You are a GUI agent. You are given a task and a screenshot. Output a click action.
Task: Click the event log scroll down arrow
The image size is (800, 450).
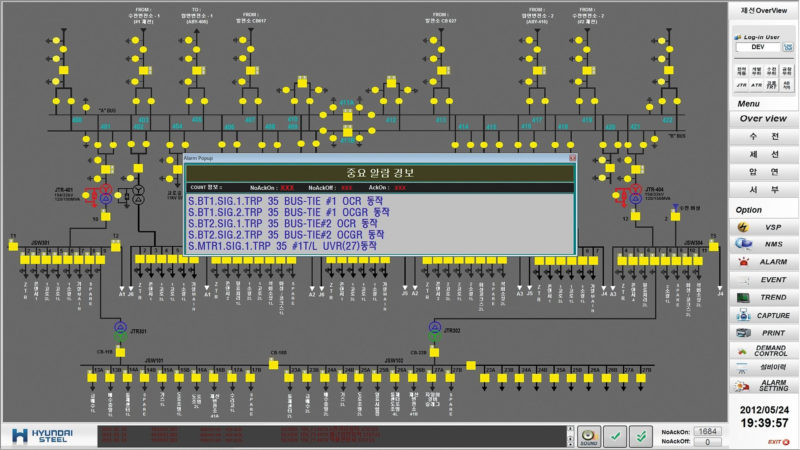coord(570,443)
